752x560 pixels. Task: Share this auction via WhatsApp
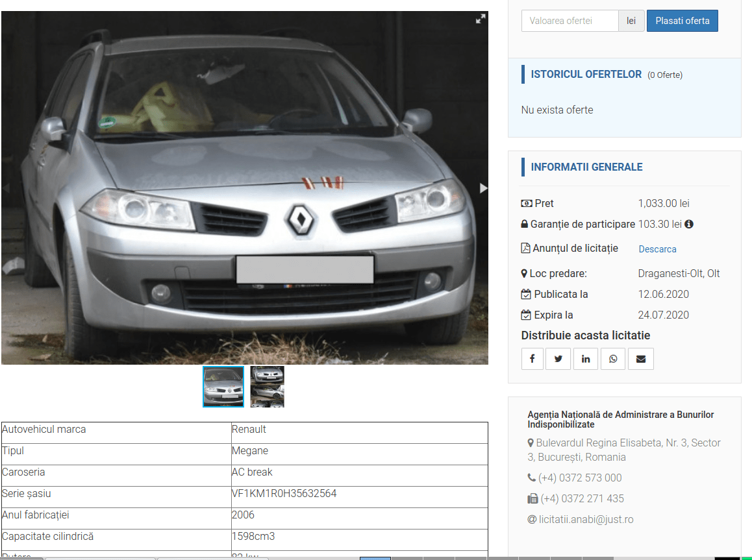pyautogui.click(x=613, y=359)
